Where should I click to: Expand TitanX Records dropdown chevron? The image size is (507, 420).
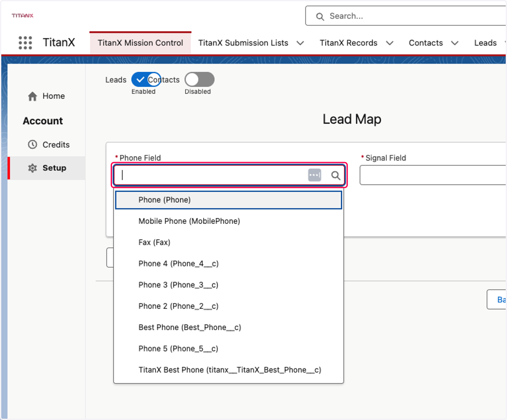click(x=390, y=43)
